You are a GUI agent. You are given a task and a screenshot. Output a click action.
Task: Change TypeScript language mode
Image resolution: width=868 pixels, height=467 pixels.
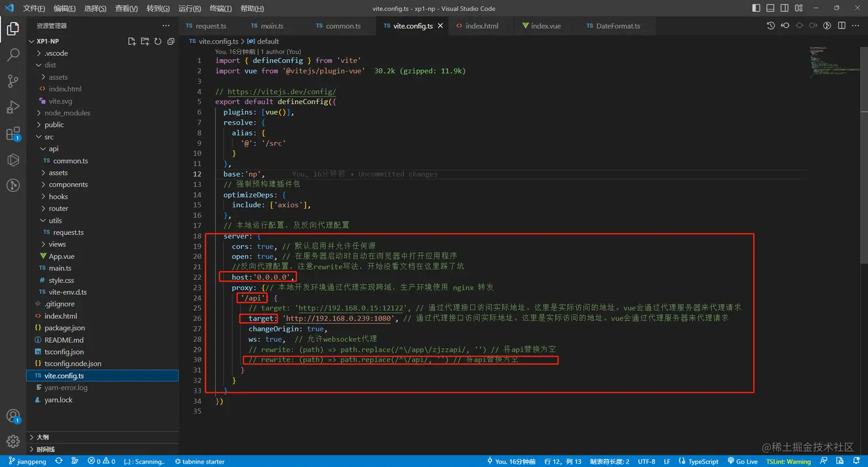(703, 461)
